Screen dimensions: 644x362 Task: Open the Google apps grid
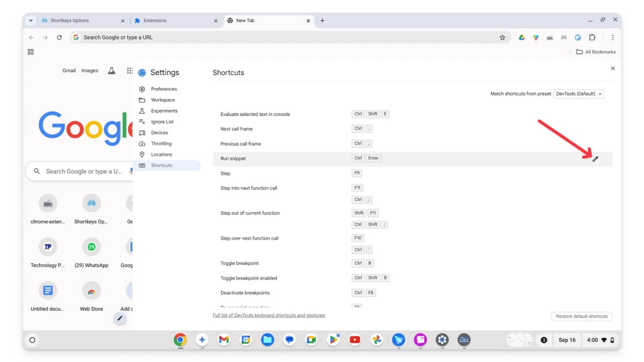pos(129,71)
